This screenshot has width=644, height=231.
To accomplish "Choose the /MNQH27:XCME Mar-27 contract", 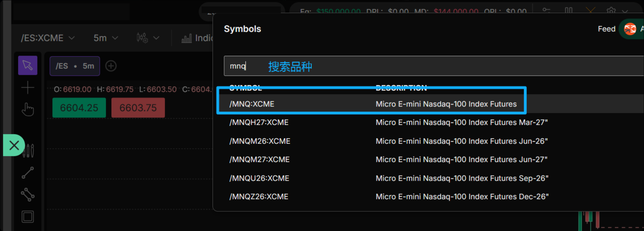I will point(259,123).
